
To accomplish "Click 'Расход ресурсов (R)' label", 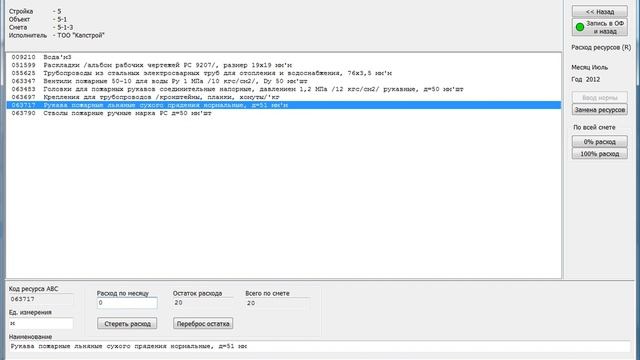I will [601, 47].
